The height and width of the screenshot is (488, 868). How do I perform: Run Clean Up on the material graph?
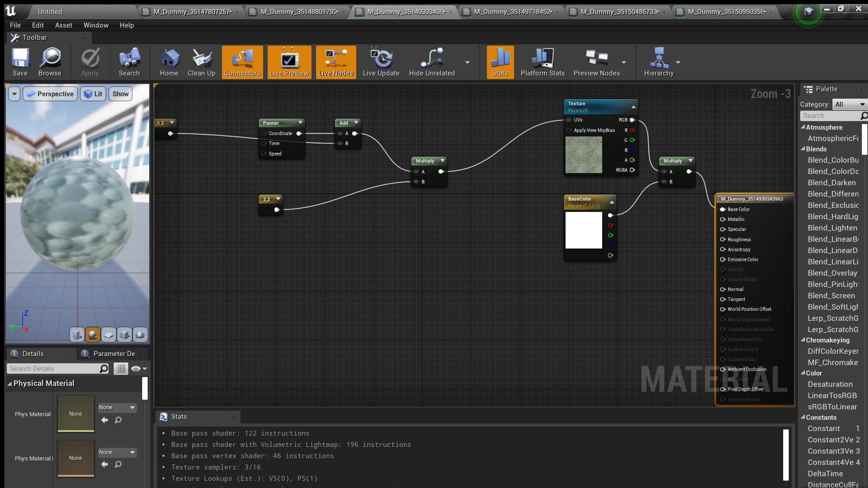[x=201, y=62]
